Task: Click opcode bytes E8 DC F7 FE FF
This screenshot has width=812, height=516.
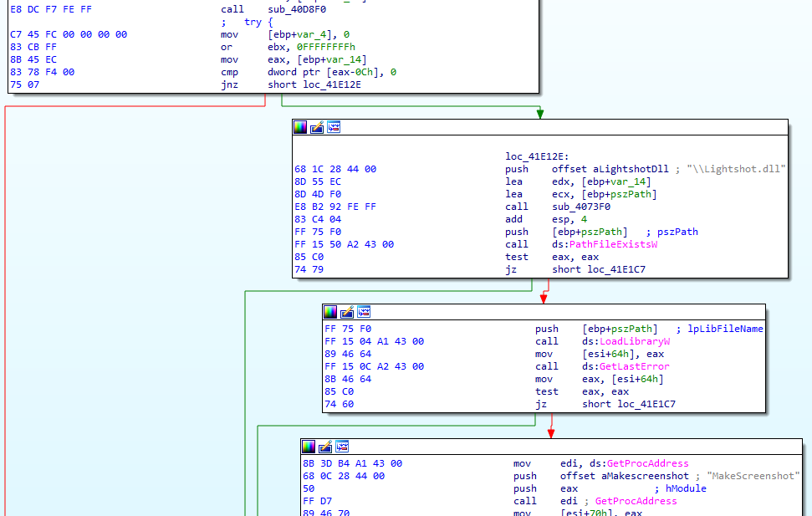Action: click(x=51, y=9)
